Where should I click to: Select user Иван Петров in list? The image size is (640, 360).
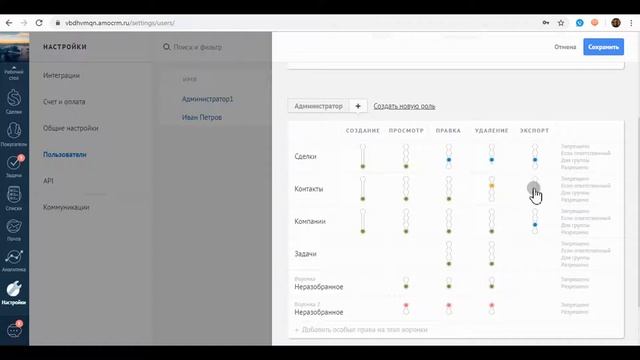click(202, 117)
